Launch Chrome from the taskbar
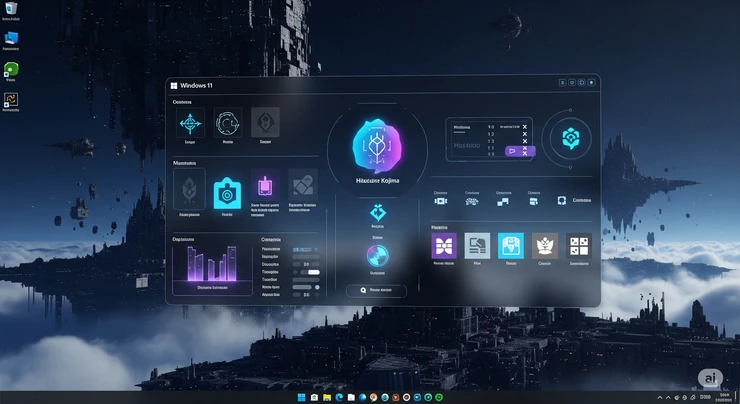The width and height of the screenshot is (740, 404). click(373, 397)
